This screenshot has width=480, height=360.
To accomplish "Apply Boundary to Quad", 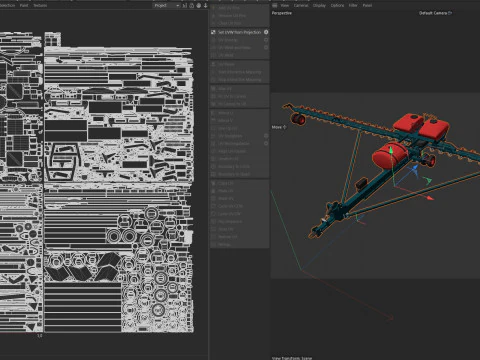I will click(x=239, y=174).
